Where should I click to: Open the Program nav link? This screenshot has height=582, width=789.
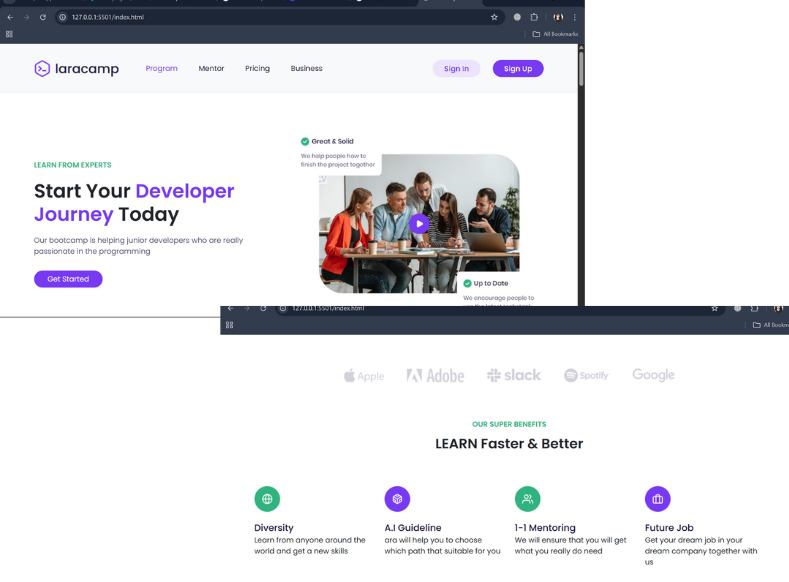[x=162, y=68]
